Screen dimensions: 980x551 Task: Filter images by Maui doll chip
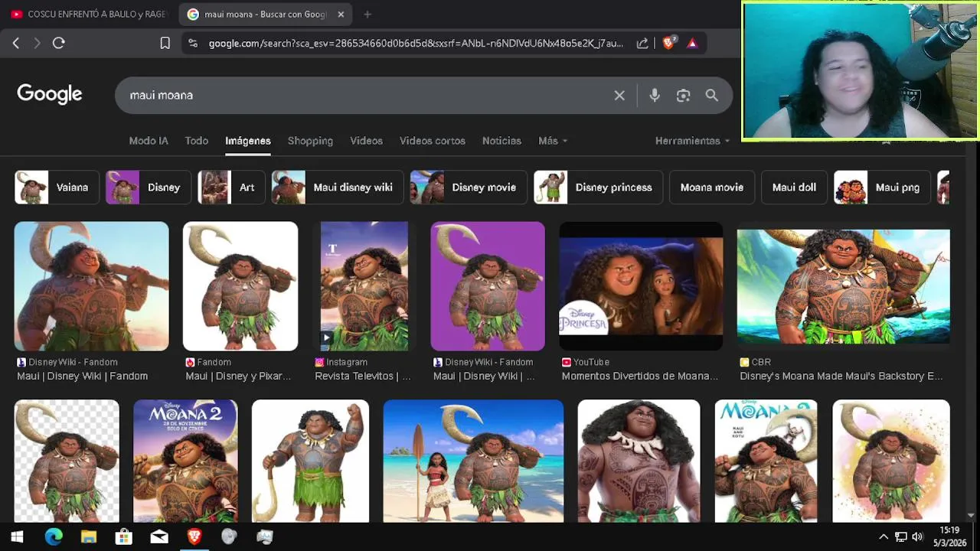pyautogui.click(x=794, y=187)
